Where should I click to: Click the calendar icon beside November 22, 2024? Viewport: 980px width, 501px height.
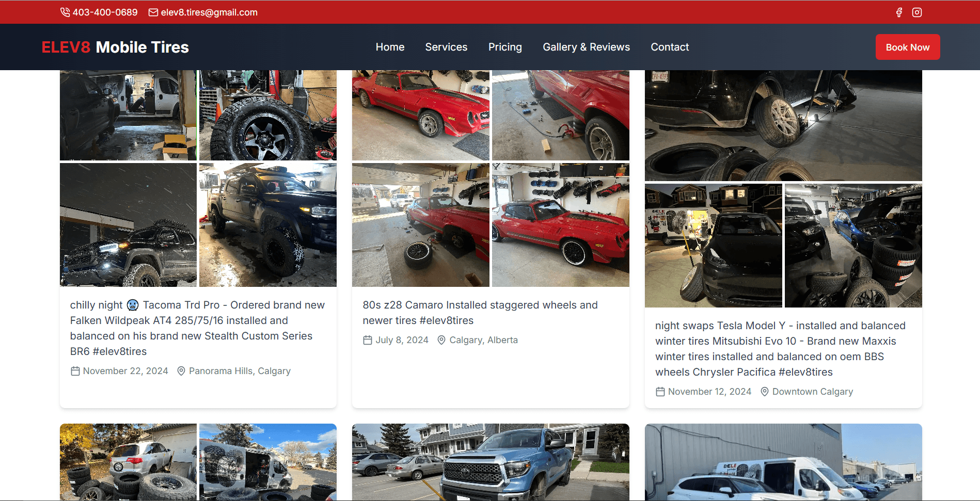click(75, 371)
